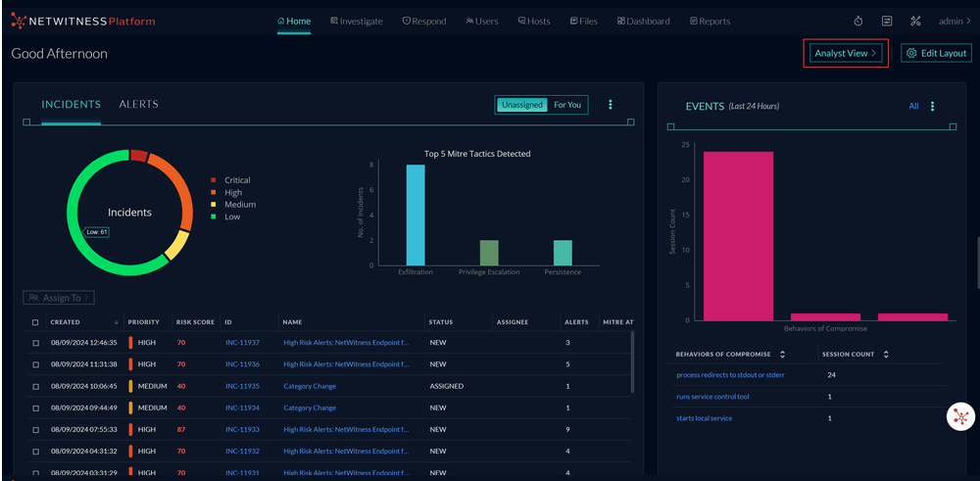Click risk score 87 for INC-11933
980x481 pixels.
coord(181,430)
